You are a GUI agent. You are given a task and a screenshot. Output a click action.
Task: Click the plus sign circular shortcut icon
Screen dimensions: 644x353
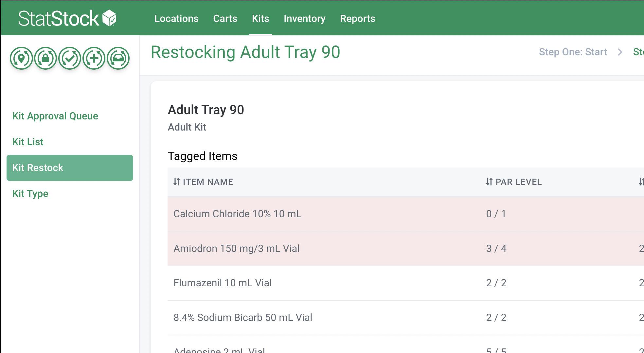coord(94,58)
